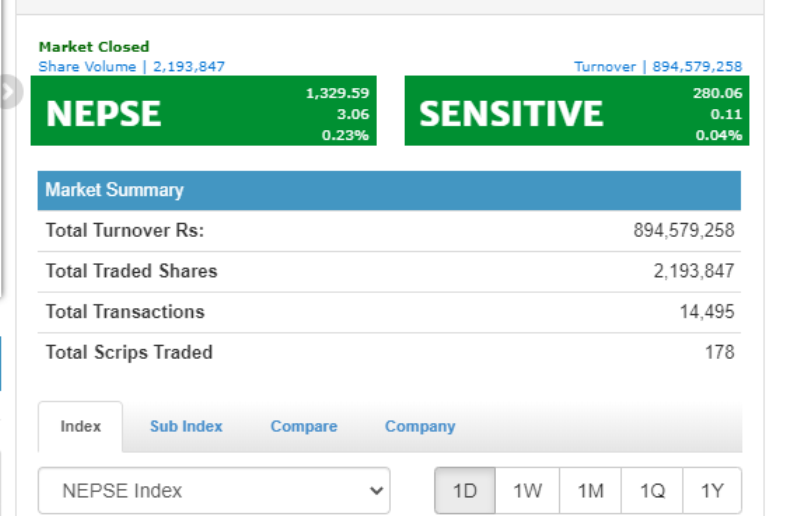
Task: Click the Total Transactions label
Action: [x=125, y=312]
